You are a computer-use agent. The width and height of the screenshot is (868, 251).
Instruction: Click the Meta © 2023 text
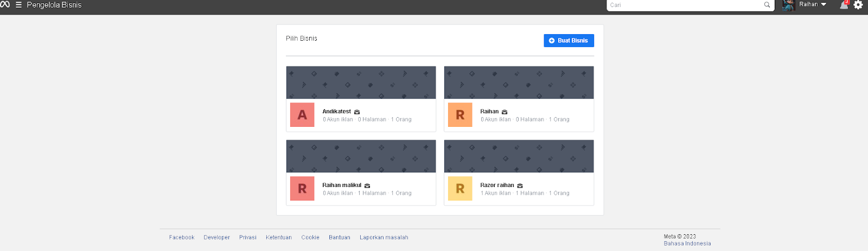pyautogui.click(x=680, y=236)
